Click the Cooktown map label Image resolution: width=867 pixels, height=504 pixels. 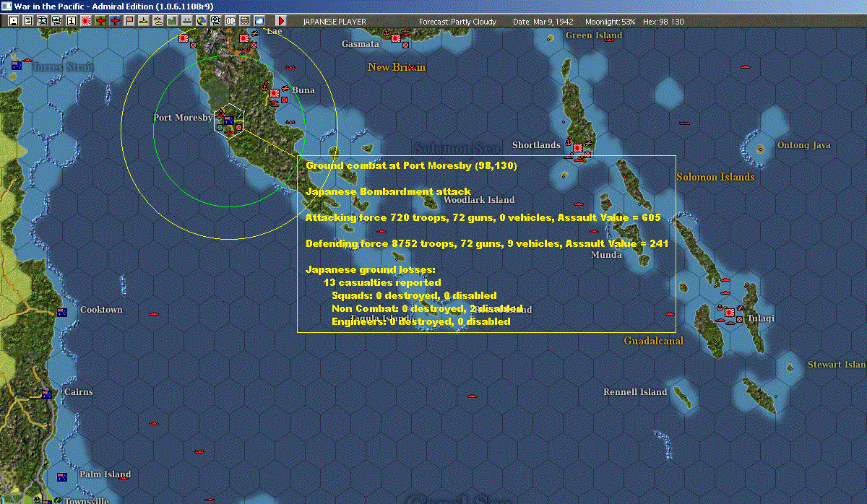click(x=101, y=310)
